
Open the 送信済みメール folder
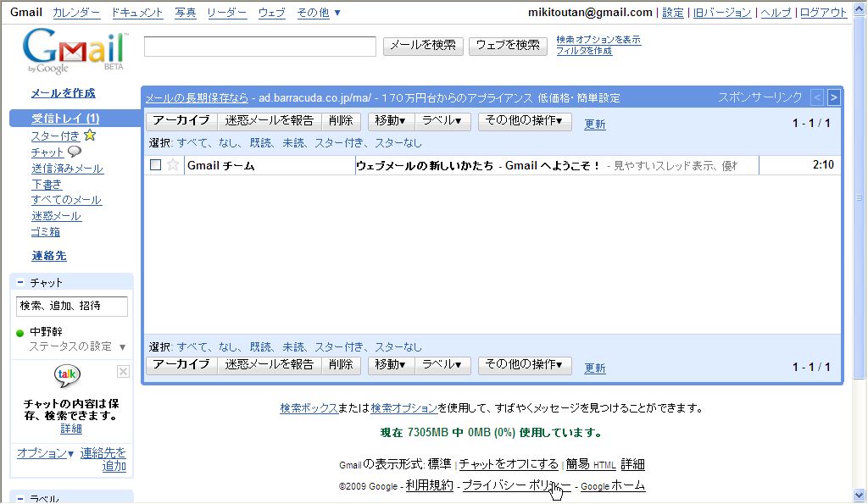click(x=67, y=169)
